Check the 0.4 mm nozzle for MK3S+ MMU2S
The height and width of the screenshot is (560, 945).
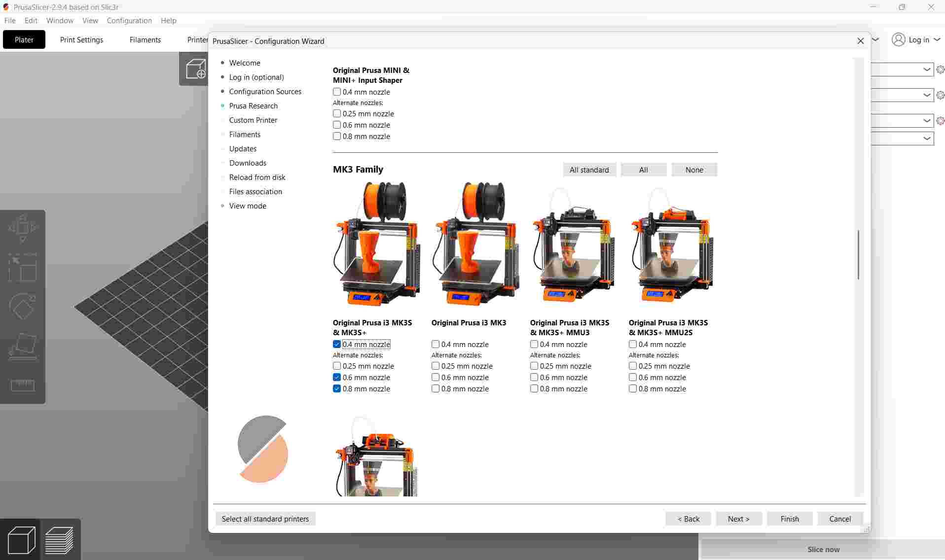[633, 344]
